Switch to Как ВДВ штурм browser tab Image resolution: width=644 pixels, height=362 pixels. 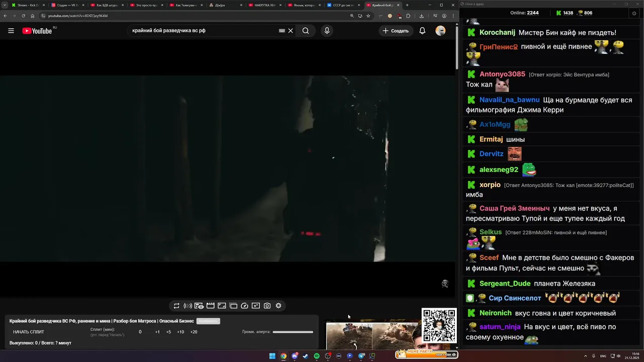(107, 5)
